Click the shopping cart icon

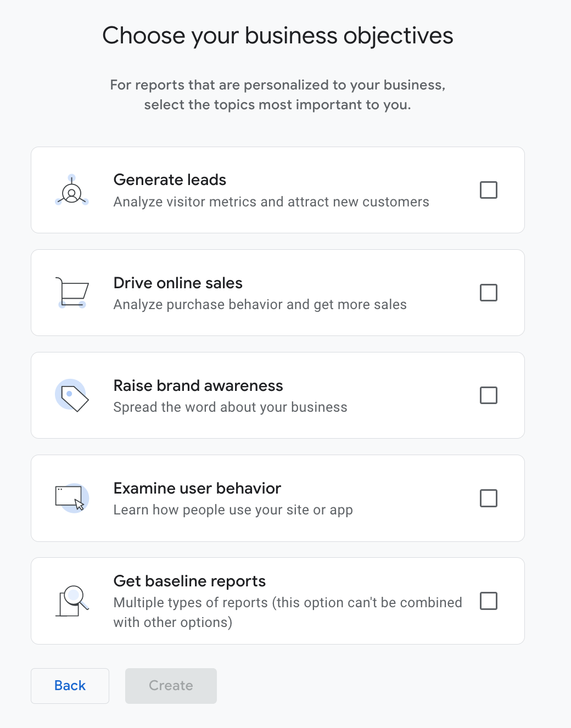(72, 293)
